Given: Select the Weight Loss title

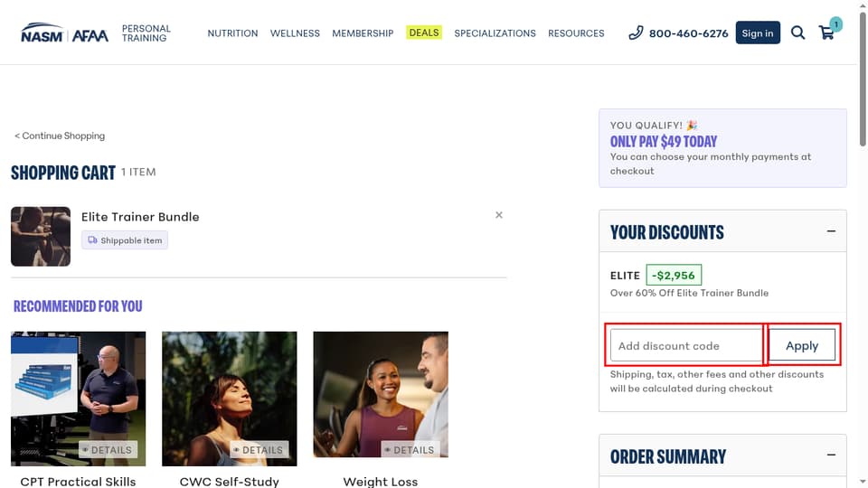Looking at the screenshot, I should [381, 482].
